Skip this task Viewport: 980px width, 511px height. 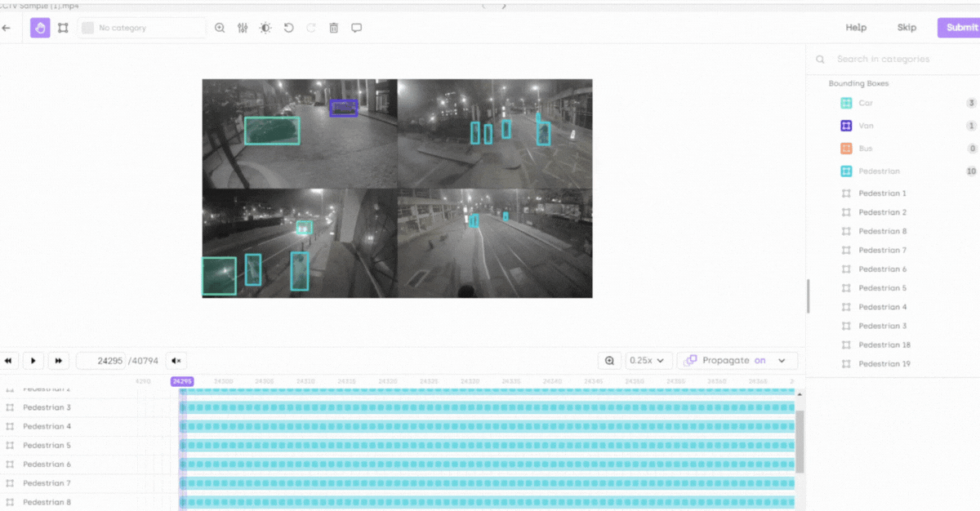pos(906,28)
